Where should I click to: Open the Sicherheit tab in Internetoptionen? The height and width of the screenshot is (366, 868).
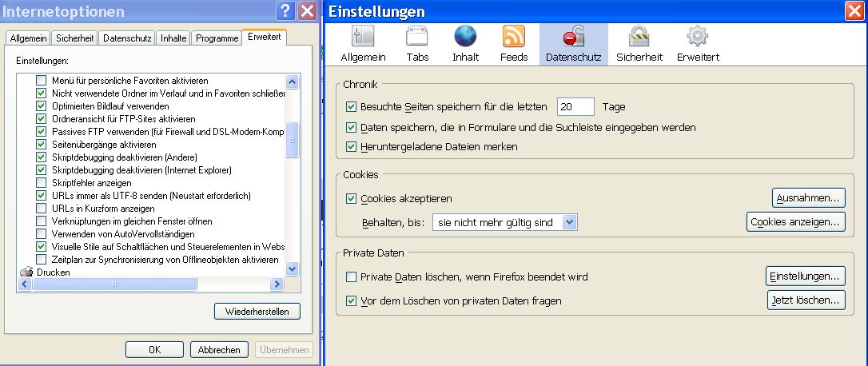75,38
